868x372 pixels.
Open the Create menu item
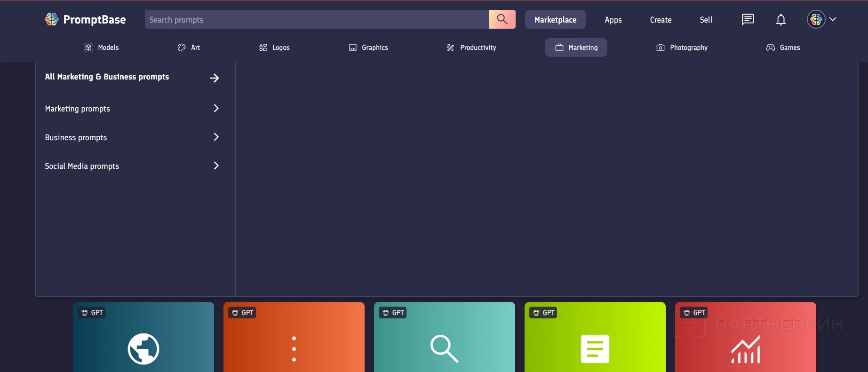click(661, 20)
